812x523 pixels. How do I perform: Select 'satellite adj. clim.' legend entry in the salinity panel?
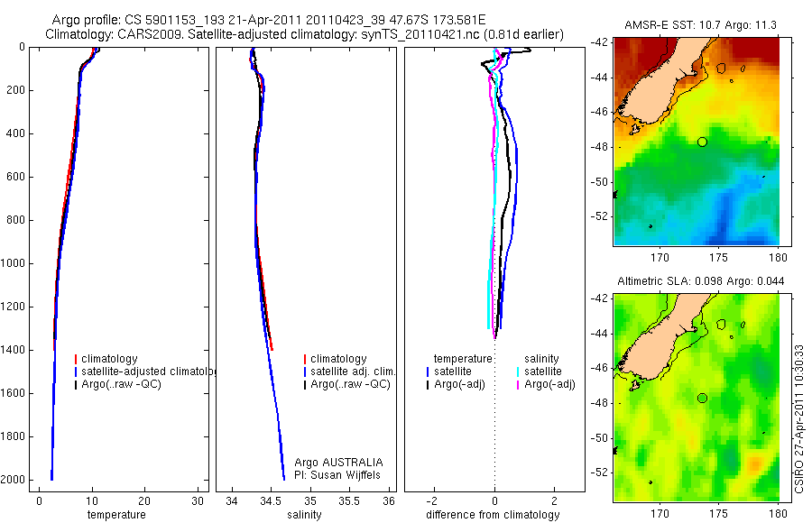[353, 372]
